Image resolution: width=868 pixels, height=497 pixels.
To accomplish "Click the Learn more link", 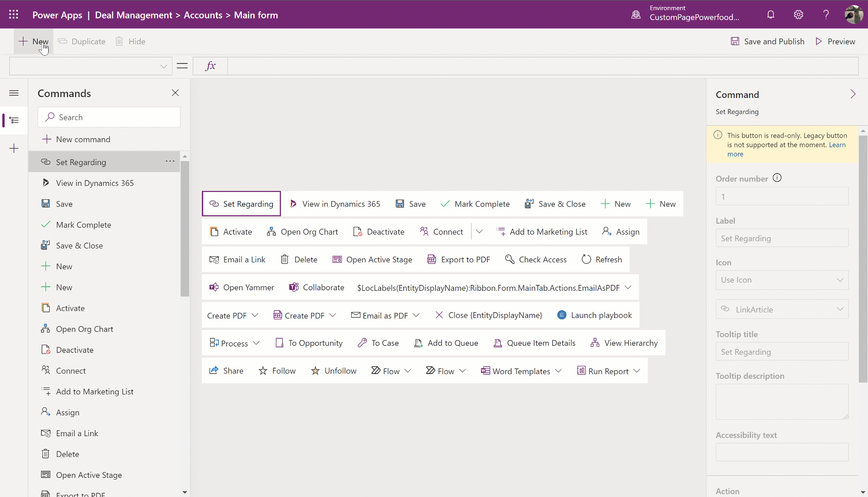I will click(x=837, y=145).
